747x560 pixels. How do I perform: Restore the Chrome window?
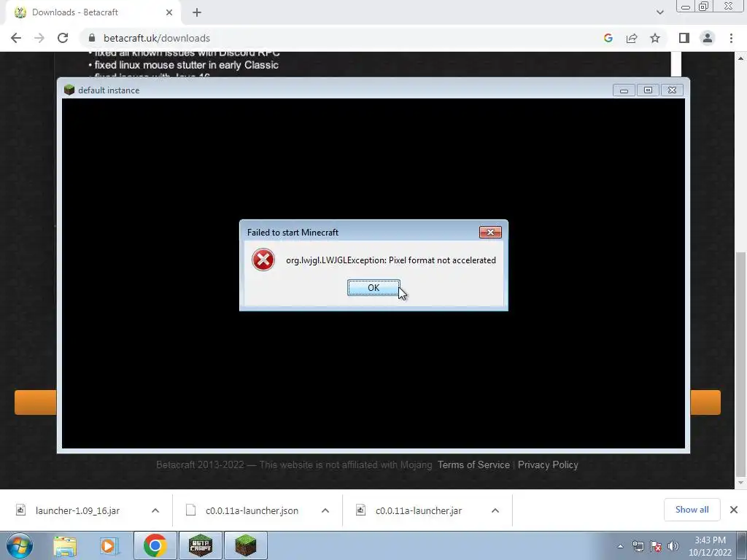(x=703, y=6)
